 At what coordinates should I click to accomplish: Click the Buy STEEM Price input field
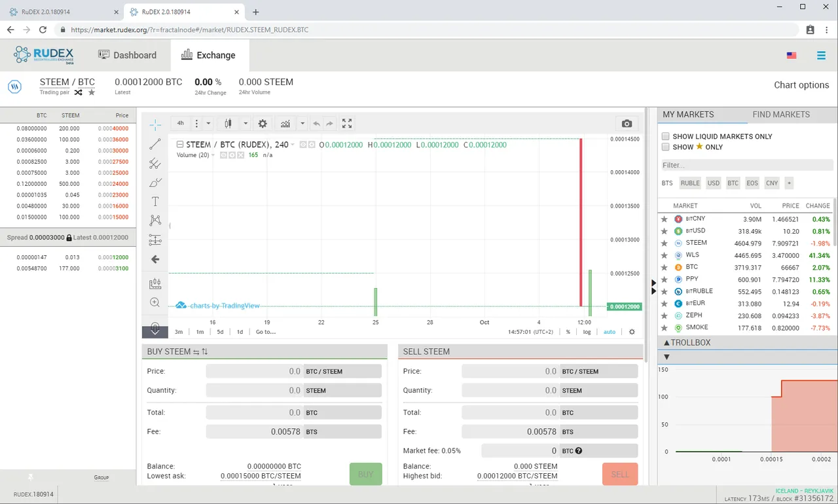[255, 371]
